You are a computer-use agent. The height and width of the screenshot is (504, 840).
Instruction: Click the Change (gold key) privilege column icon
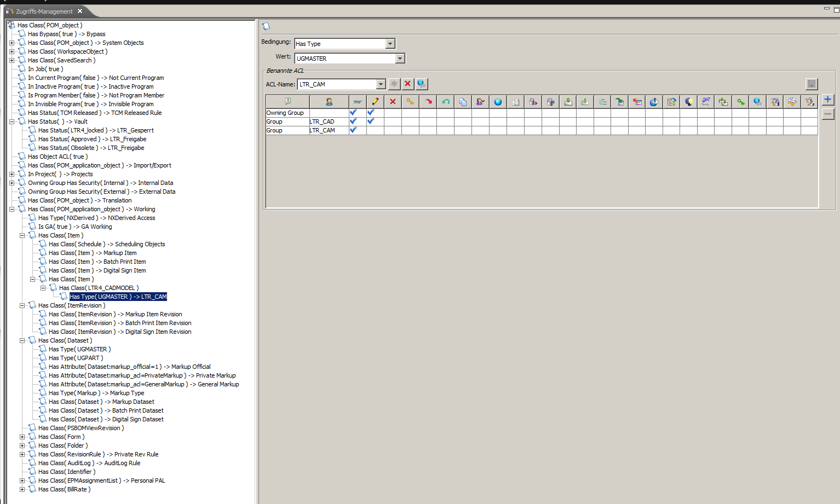(410, 102)
